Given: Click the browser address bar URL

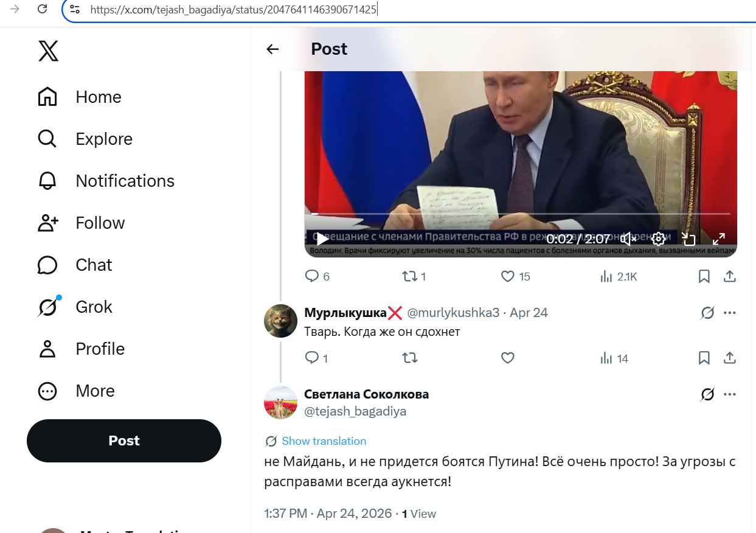Looking at the screenshot, I should pyautogui.click(x=234, y=9).
